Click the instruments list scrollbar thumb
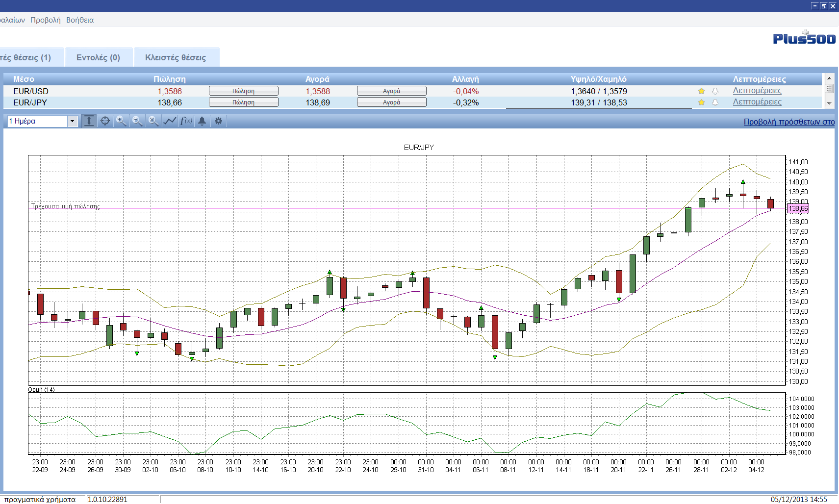 click(829, 89)
